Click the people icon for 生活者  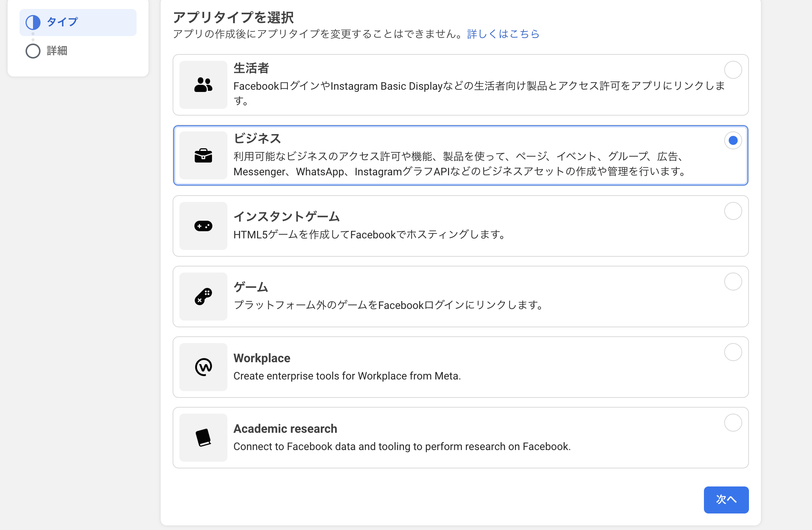pyautogui.click(x=203, y=85)
